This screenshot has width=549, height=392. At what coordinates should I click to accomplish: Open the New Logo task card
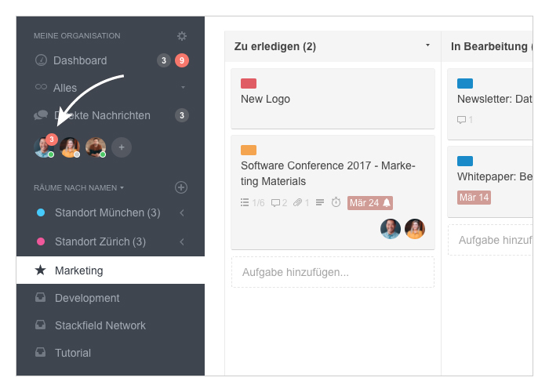(x=333, y=99)
